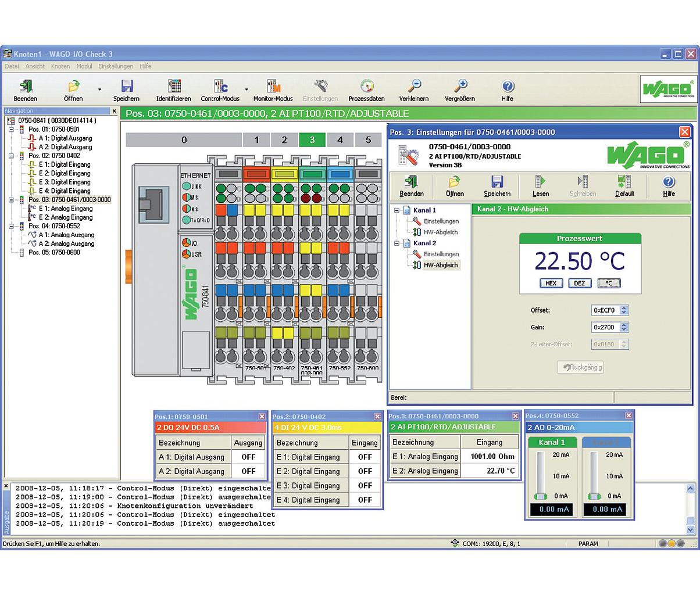
Task: Open the Hilfe menu
Action: click(145, 66)
